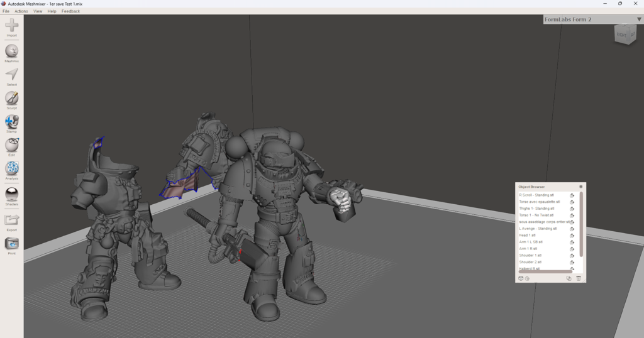Select sous asseblage corps entier.stl object
This screenshot has height=338, width=644.
[x=544, y=222]
